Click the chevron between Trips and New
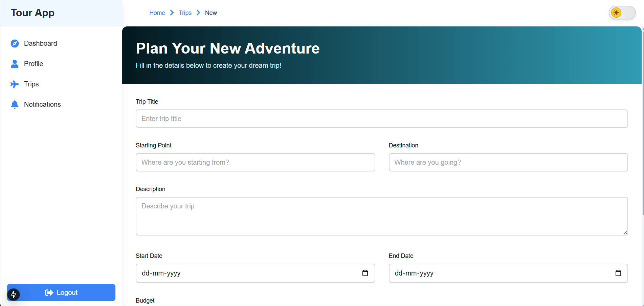 pyautogui.click(x=198, y=13)
